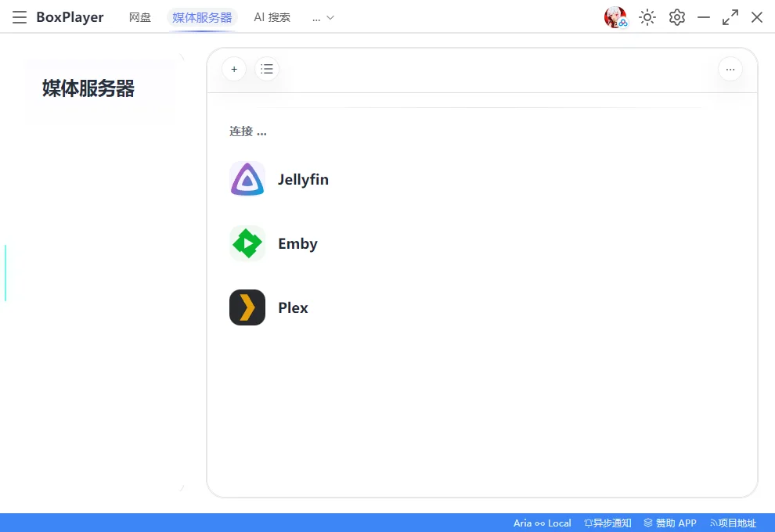Open the AI 搜索 tab

(272, 17)
